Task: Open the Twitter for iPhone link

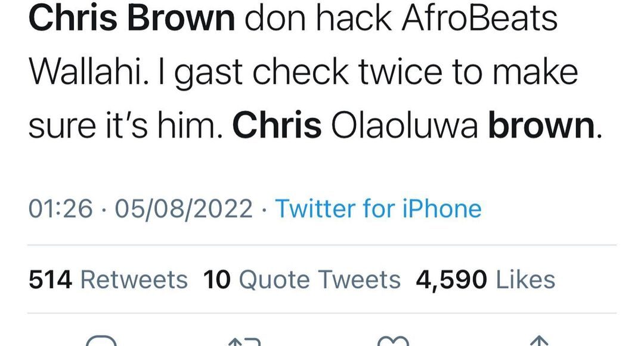Action: pyautogui.click(x=377, y=209)
